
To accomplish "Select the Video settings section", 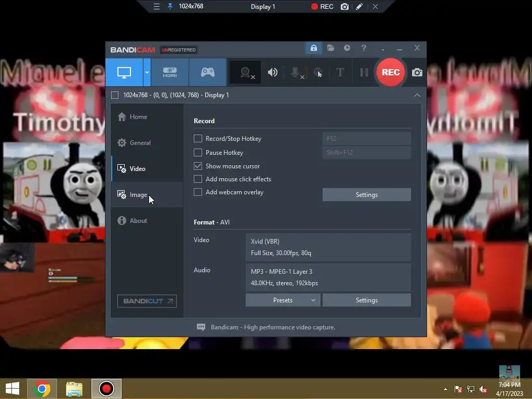I will 147,169.
